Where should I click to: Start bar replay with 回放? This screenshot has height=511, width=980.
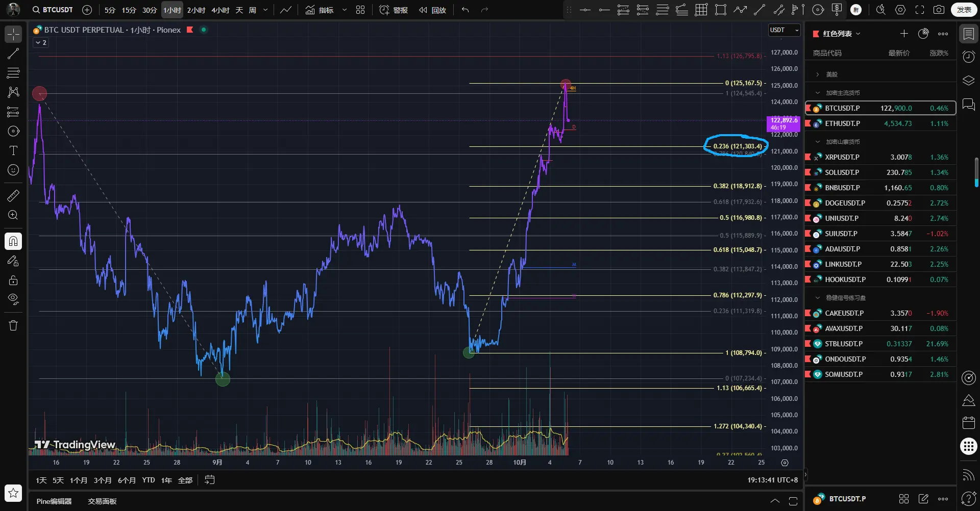(432, 10)
